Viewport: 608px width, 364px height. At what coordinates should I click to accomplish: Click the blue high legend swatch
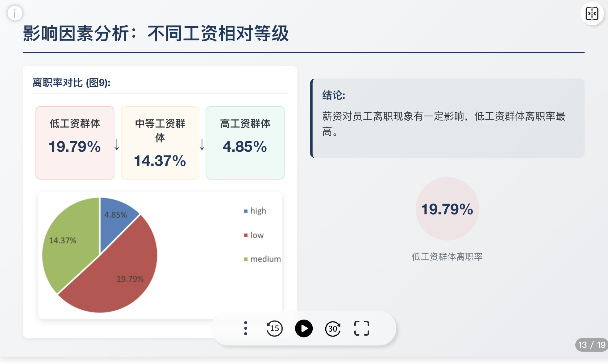(246, 211)
